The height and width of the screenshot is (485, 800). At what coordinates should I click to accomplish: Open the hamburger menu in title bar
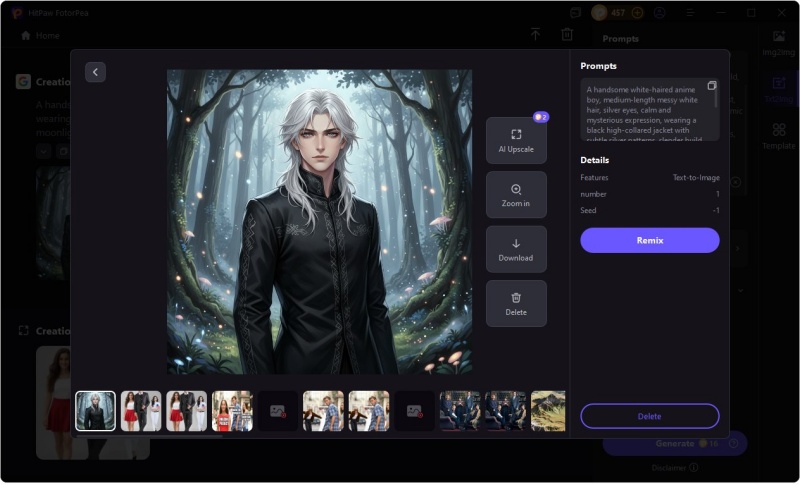point(690,13)
